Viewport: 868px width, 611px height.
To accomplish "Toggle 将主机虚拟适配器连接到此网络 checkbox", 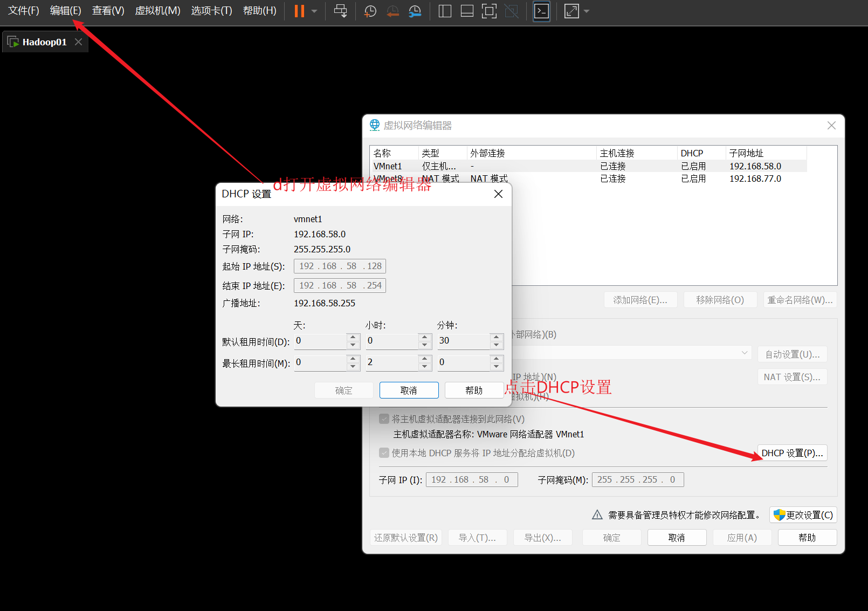I will click(x=384, y=419).
